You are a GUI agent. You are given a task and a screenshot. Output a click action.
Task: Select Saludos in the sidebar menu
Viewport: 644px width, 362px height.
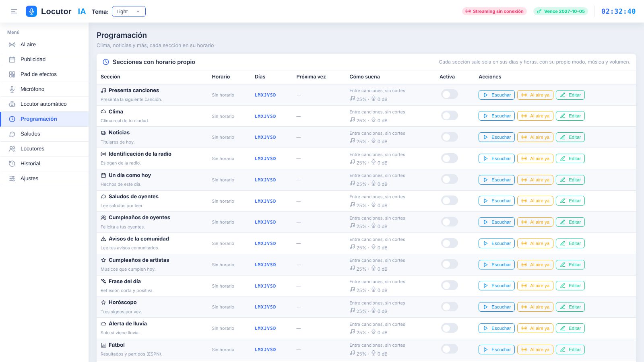click(x=44, y=134)
